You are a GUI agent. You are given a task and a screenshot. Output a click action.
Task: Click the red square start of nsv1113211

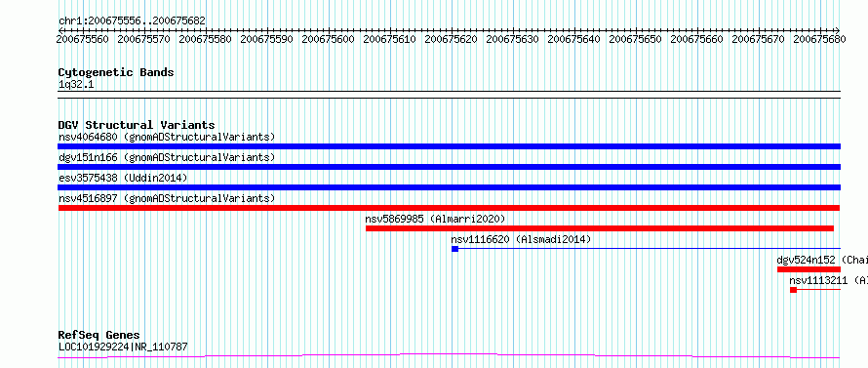pos(793,290)
